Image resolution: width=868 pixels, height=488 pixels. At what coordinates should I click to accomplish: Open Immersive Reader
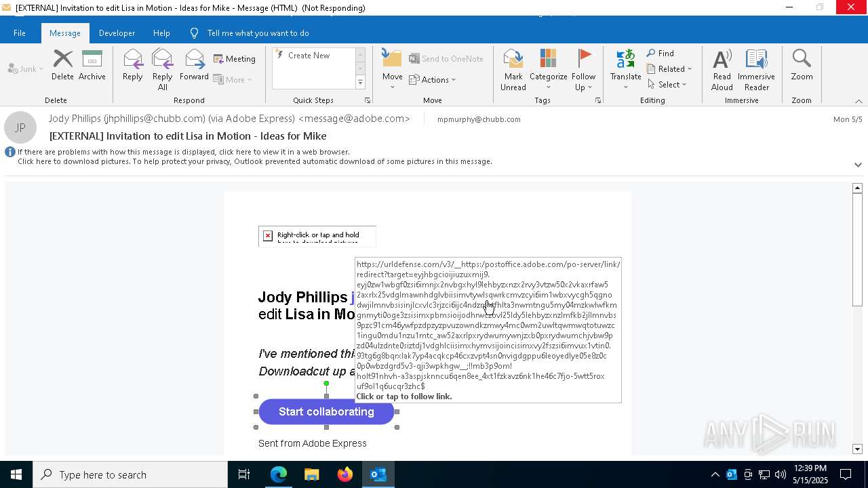[x=756, y=70]
